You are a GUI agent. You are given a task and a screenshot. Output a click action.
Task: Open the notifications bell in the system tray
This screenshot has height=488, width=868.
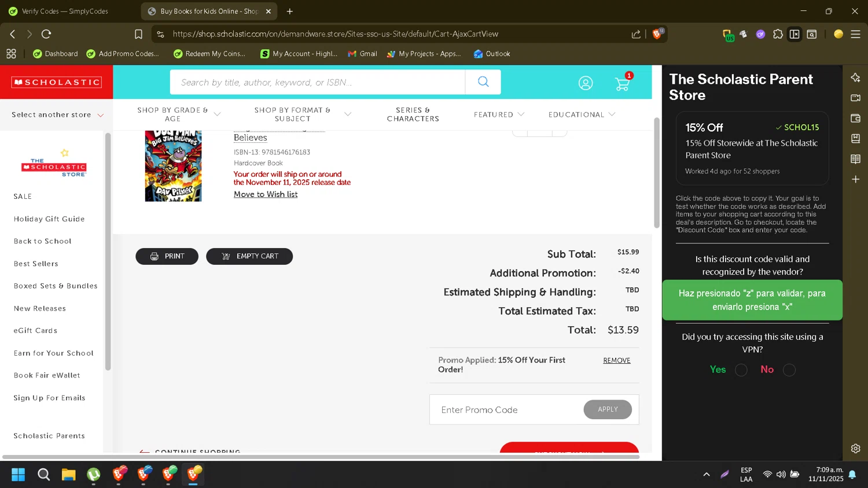[852, 475]
